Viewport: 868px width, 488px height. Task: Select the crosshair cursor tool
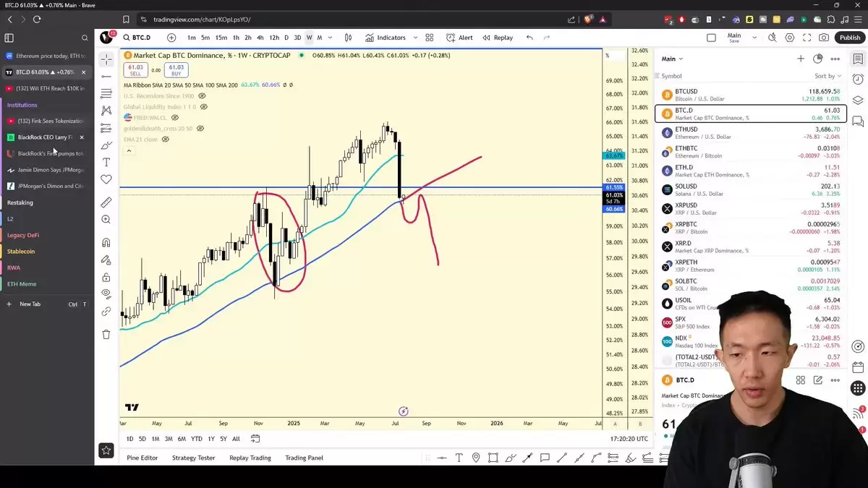(106, 59)
